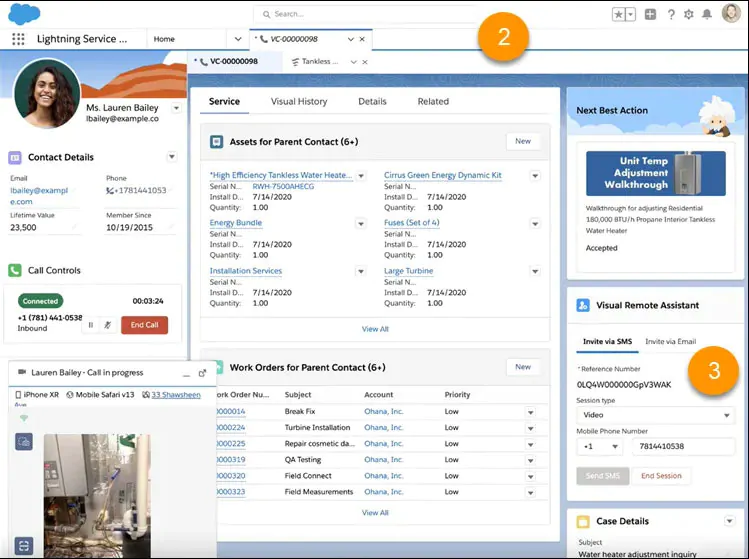This screenshot has height=559, width=749.
Task: Expand the Contact Details section menu
Action: click(x=171, y=157)
